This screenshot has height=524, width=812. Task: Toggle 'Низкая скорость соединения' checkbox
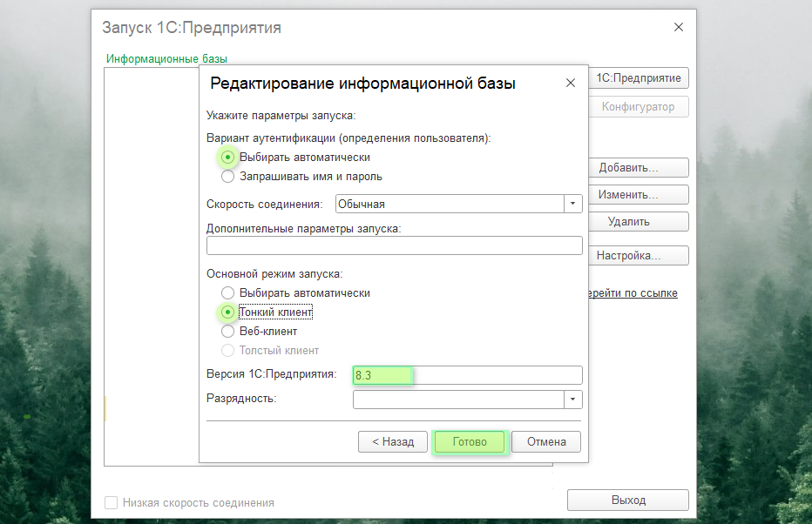111,502
